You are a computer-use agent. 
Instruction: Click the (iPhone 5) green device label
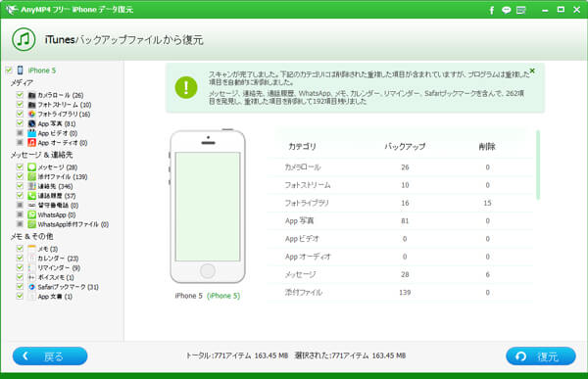click(223, 296)
